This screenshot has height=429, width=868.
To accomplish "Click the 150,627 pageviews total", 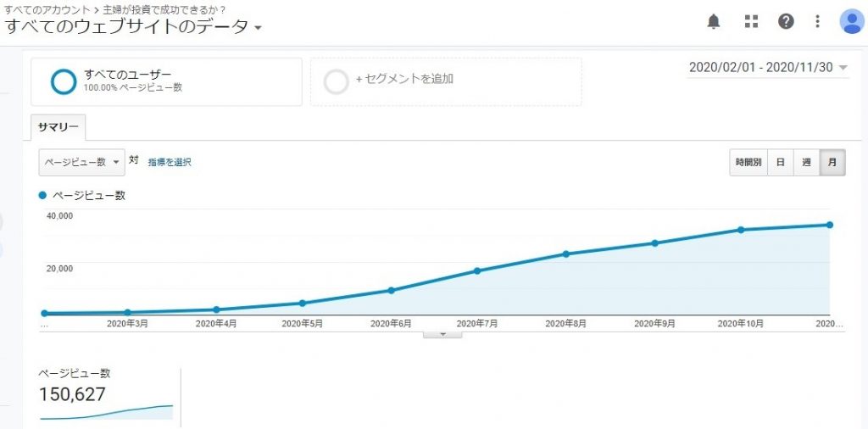I will (72, 394).
